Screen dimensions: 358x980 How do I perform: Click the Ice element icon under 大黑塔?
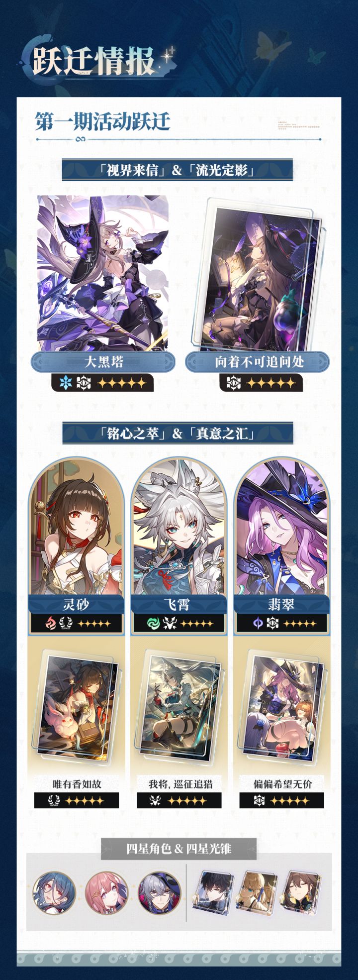pyautogui.click(x=65, y=383)
